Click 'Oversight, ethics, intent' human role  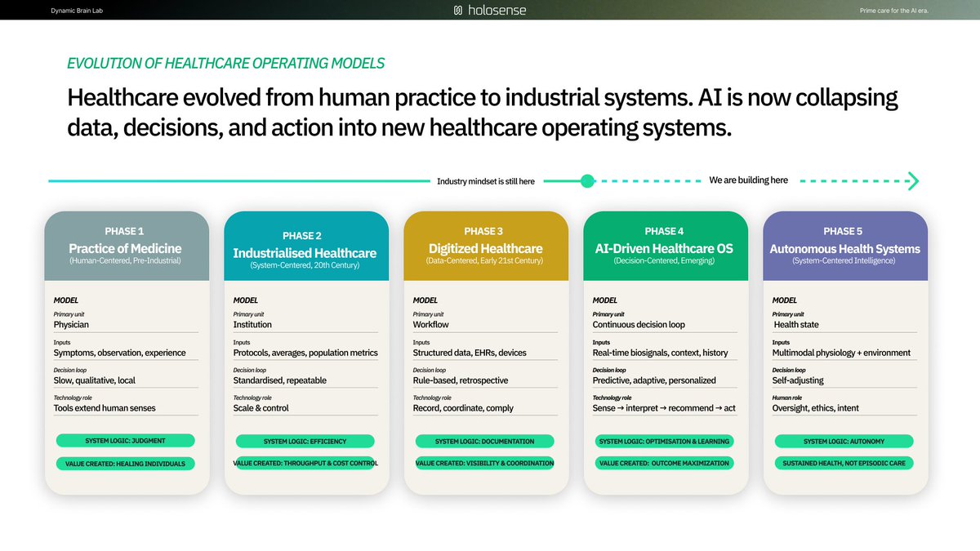point(816,408)
